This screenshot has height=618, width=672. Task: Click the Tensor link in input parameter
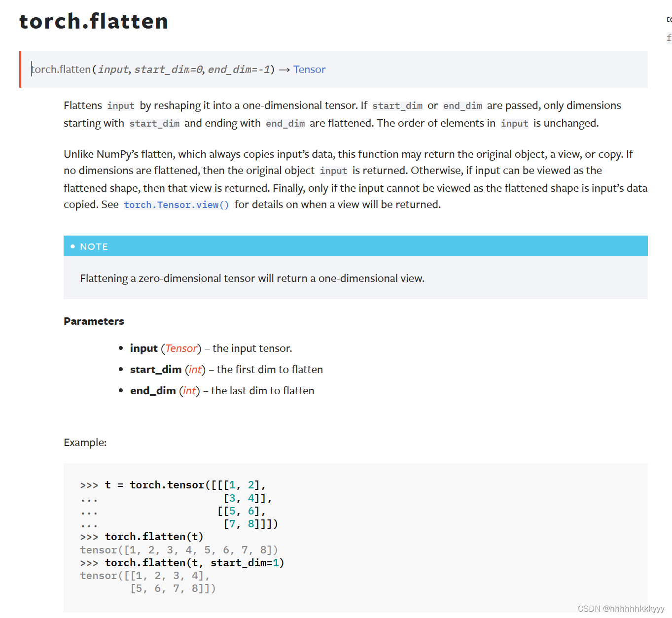[180, 348]
